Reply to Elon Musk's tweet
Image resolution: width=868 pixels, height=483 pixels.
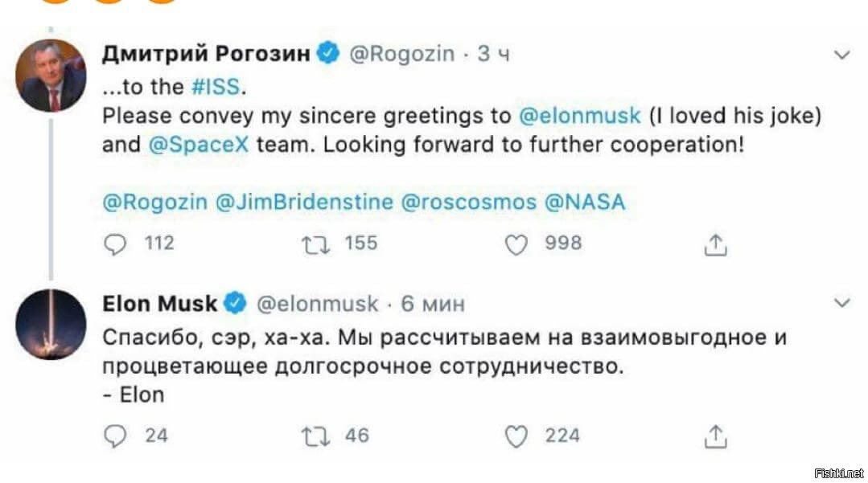tap(116, 436)
